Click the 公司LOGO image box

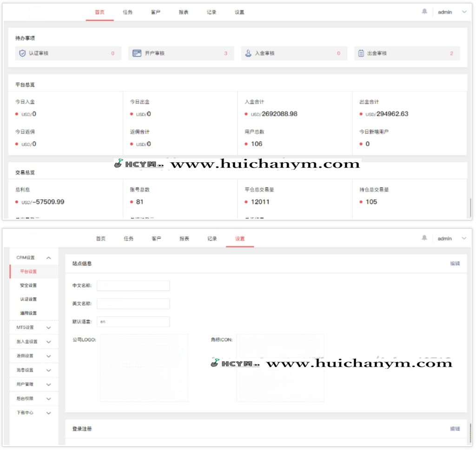tap(144, 368)
